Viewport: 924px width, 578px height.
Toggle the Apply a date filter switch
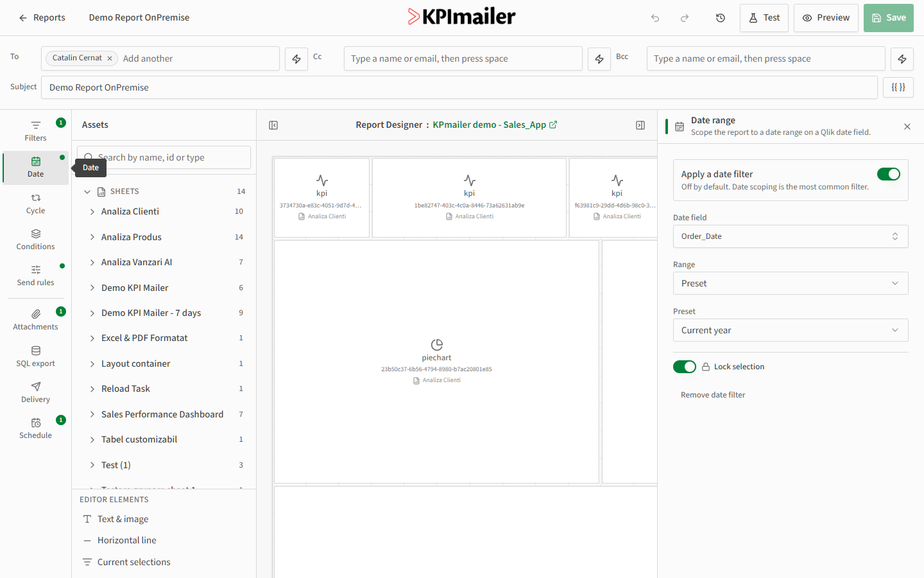(889, 174)
